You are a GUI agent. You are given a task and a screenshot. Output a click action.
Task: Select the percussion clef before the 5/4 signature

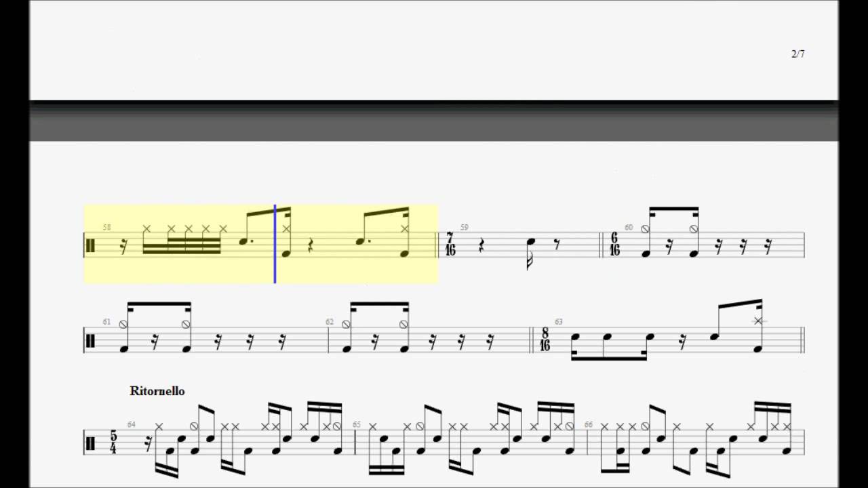[x=90, y=442]
